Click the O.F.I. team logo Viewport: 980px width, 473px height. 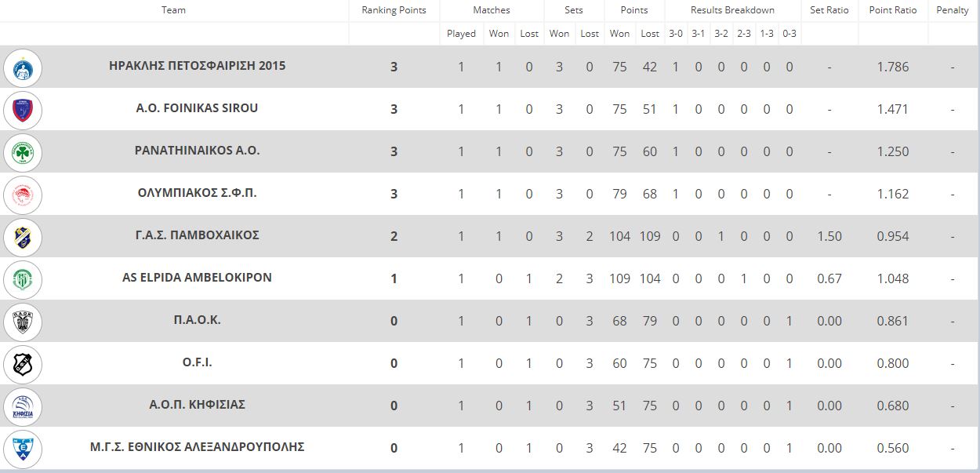click(x=23, y=364)
